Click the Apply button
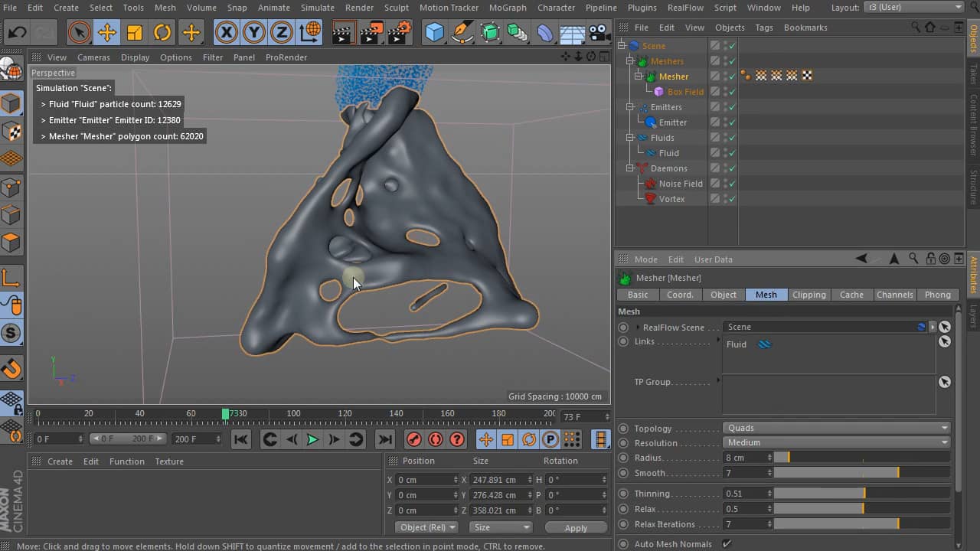980x551 pixels. pyautogui.click(x=576, y=527)
